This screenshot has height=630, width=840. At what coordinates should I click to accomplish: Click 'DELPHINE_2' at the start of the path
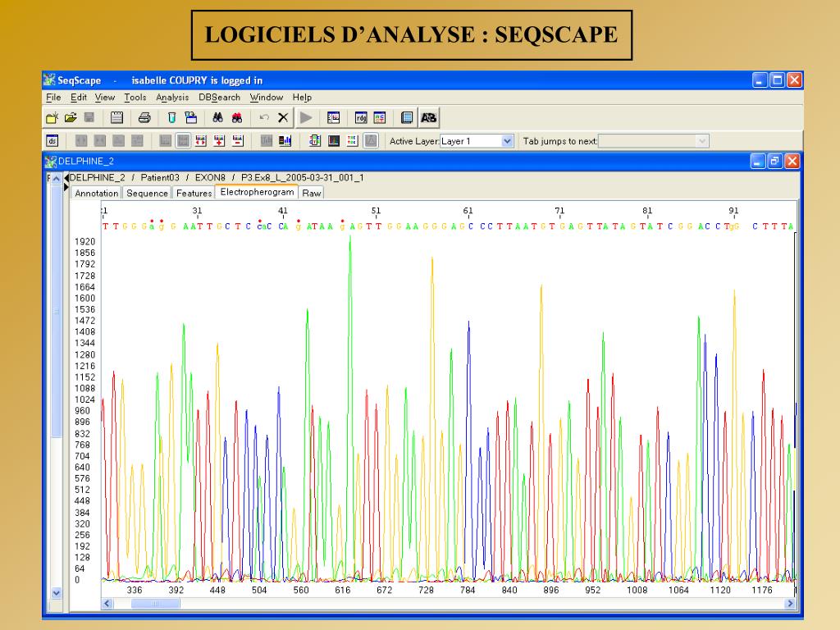pos(97,177)
